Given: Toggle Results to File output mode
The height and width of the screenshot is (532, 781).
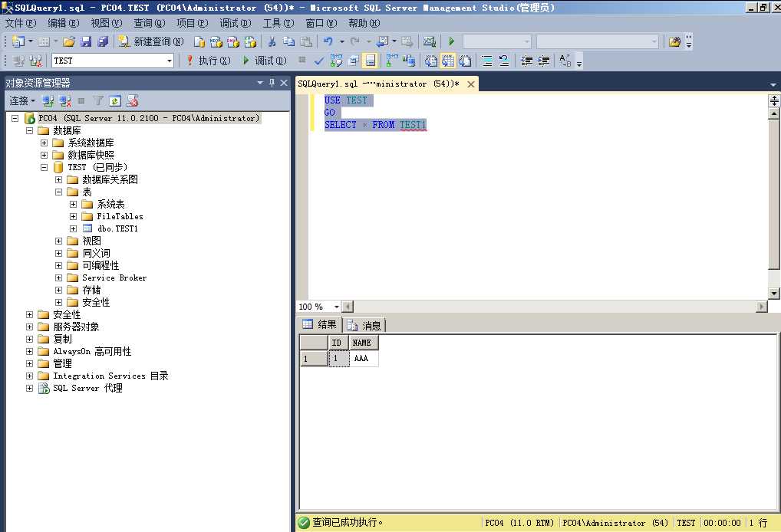Looking at the screenshot, I should coord(465,61).
